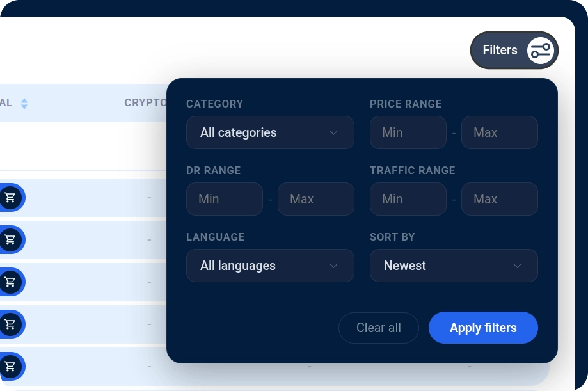Clear all filter selections
The width and height of the screenshot is (588, 391).
pos(378,327)
